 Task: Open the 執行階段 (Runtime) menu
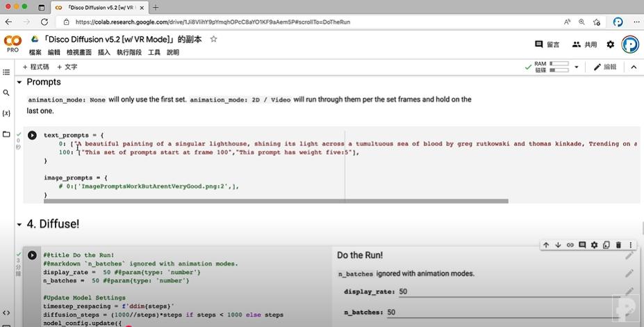pos(129,52)
